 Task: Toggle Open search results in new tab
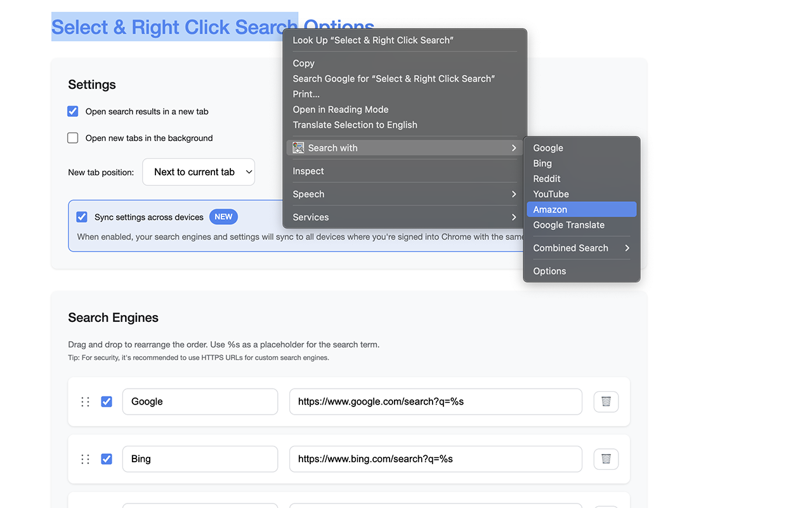(73, 111)
